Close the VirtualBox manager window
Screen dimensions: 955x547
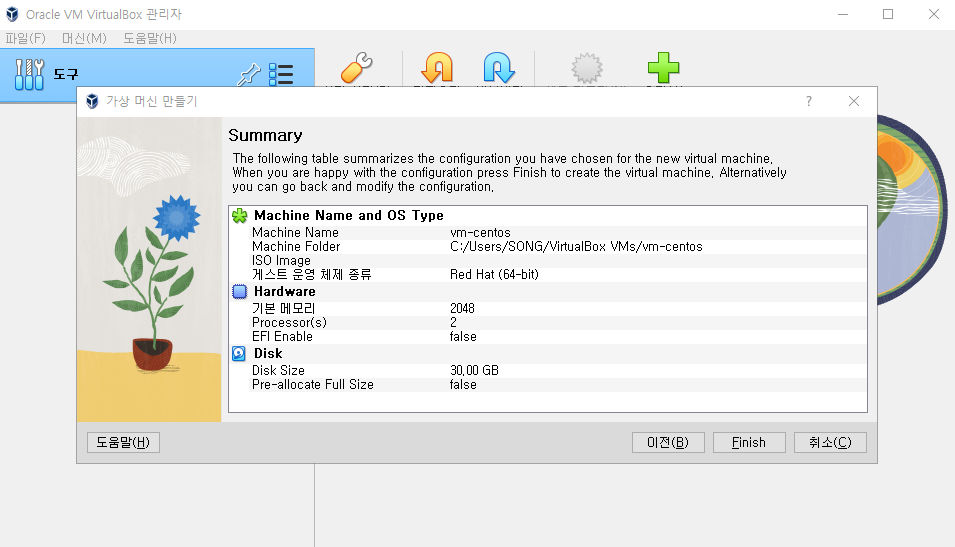point(933,14)
